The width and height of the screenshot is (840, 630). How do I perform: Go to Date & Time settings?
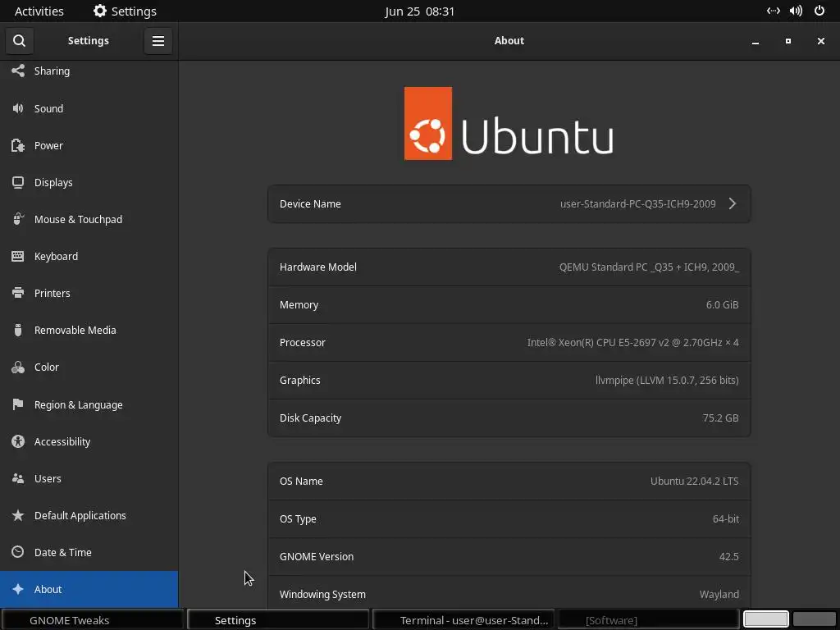(x=89, y=552)
